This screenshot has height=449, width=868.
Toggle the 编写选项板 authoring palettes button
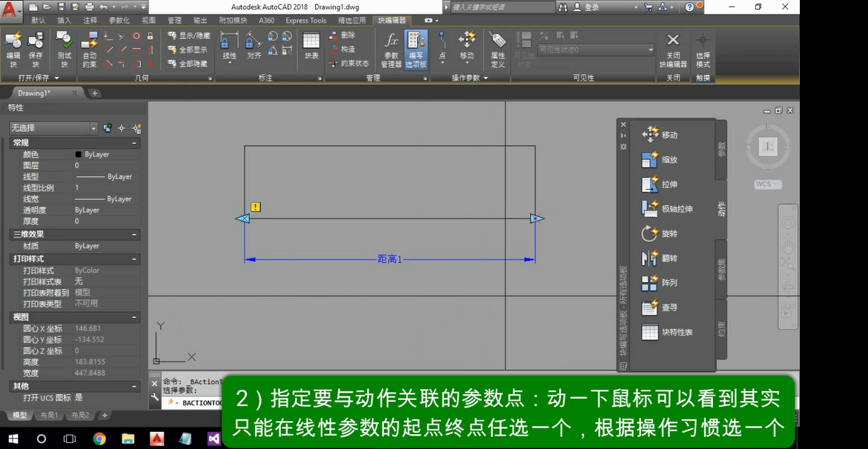416,50
